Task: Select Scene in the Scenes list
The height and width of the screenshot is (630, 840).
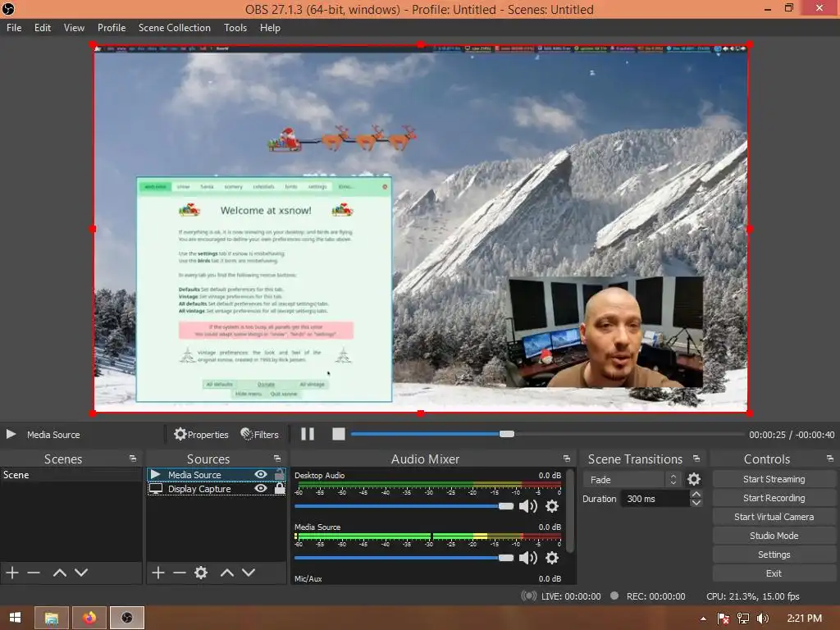Action: click(x=71, y=475)
